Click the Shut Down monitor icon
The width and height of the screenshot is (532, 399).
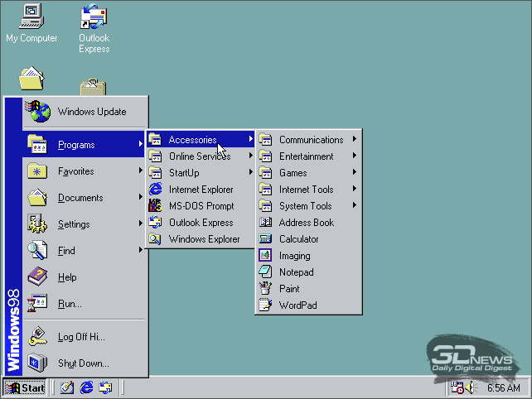(37, 363)
